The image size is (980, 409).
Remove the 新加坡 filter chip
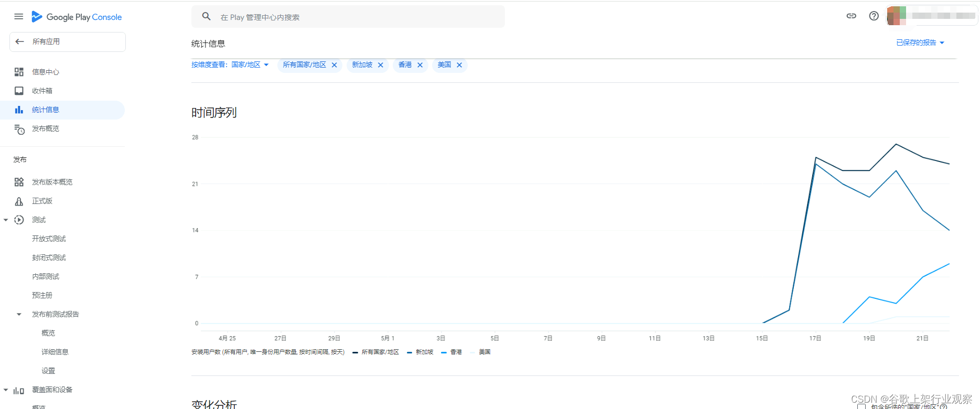[381, 65]
